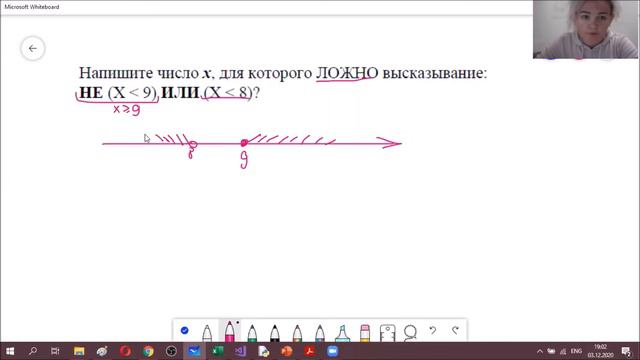Switch to Microsoft Whiteboard taskbar icon

(x=194, y=351)
